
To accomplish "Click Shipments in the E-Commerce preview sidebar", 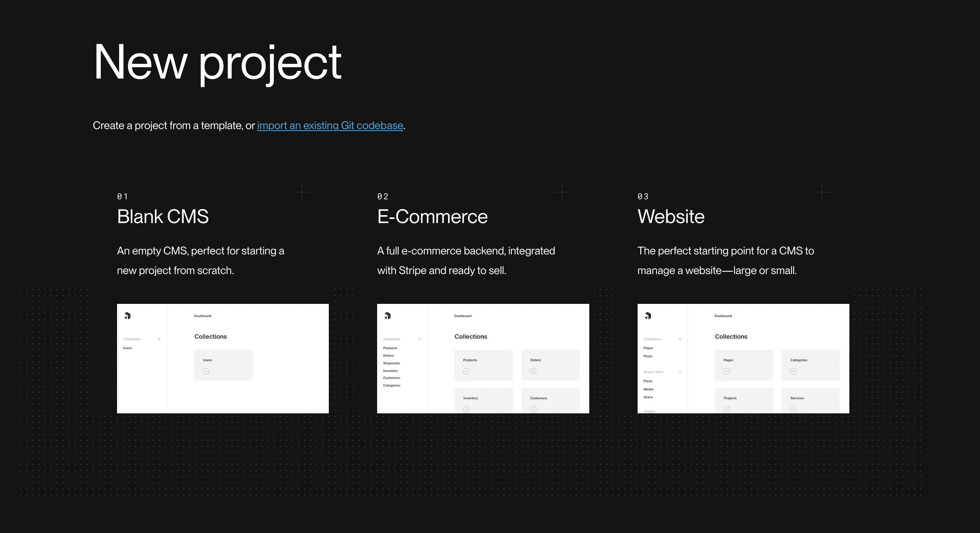I will click(x=391, y=363).
